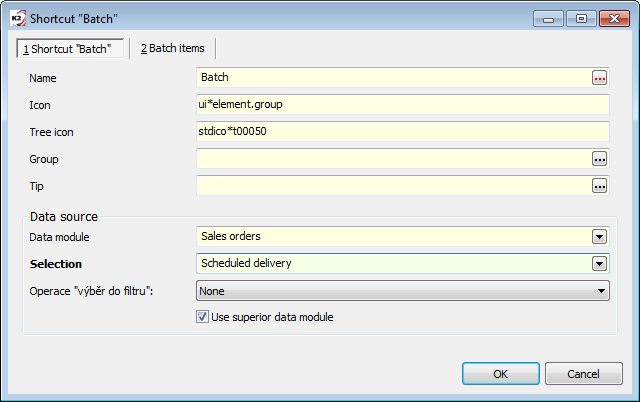Click the Icon field containing ui*element.group
This screenshot has width=640, height=402.
point(402,104)
